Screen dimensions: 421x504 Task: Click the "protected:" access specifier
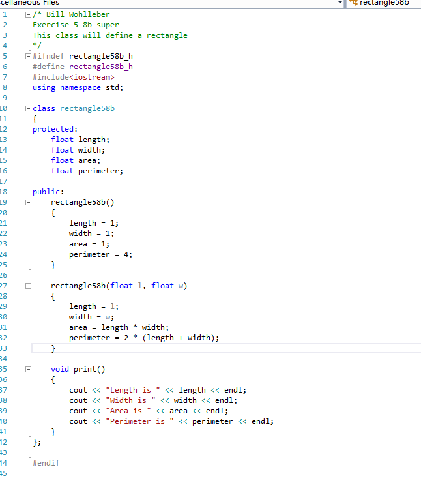[x=55, y=129]
